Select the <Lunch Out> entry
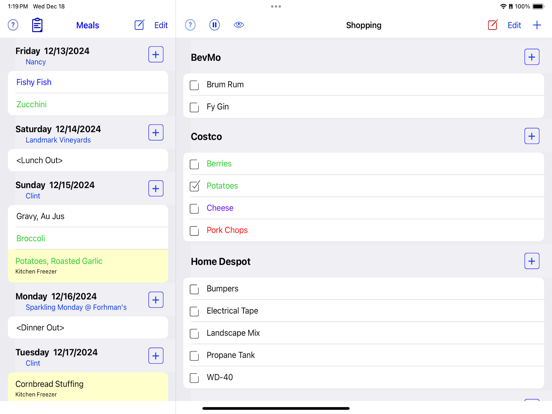 coord(88,160)
